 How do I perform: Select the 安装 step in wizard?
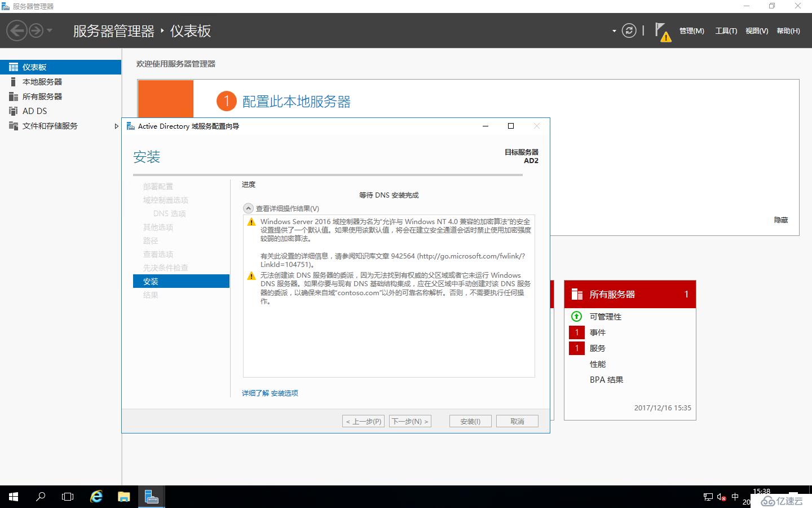coord(181,281)
